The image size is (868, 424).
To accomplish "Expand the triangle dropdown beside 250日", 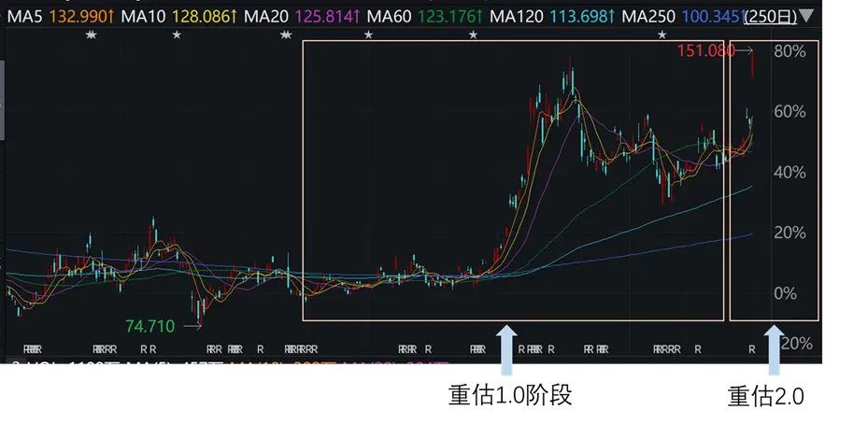I will tap(806, 17).
